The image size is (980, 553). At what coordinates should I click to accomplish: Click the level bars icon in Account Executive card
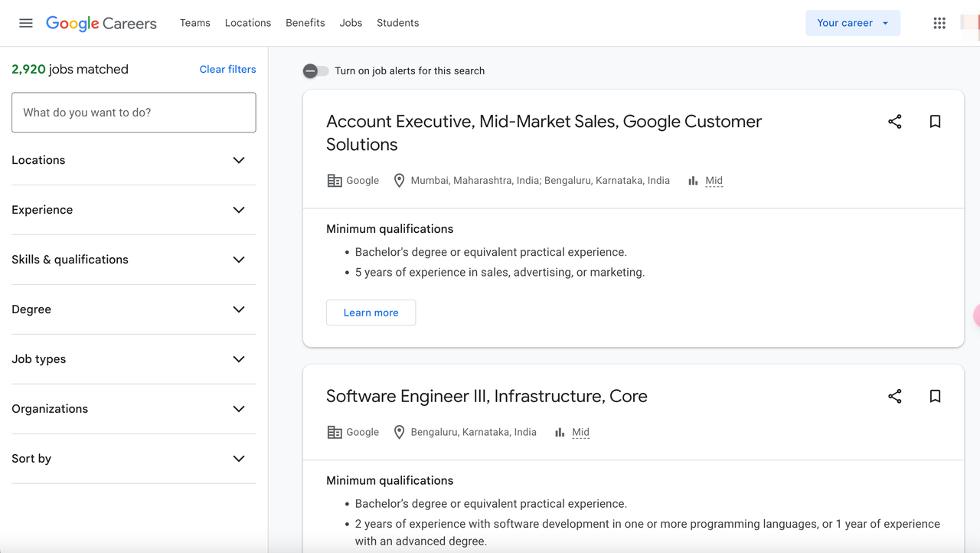pos(693,181)
